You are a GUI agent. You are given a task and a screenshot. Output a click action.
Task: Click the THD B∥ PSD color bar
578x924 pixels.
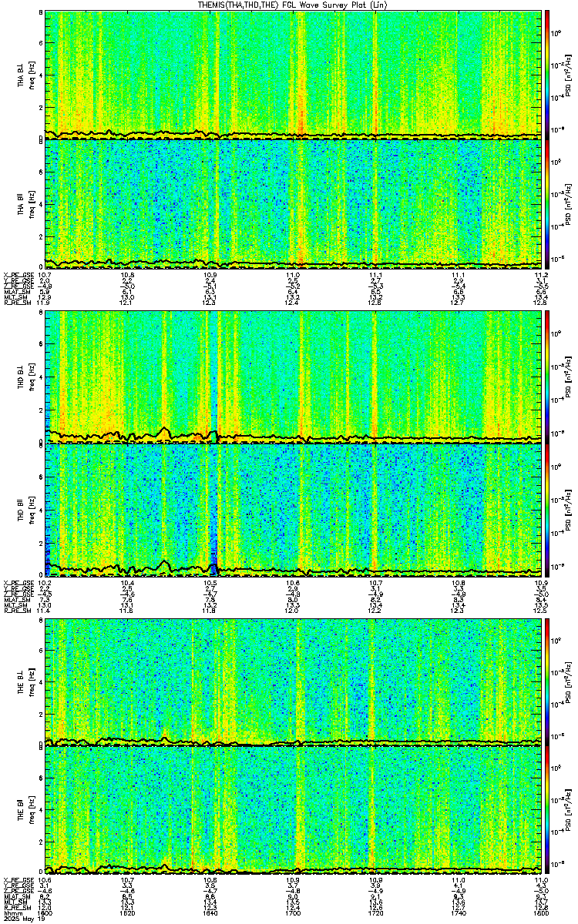point(547,509)
